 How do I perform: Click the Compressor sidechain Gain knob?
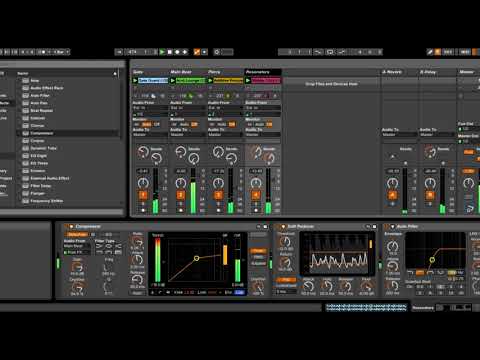[77, 267]
